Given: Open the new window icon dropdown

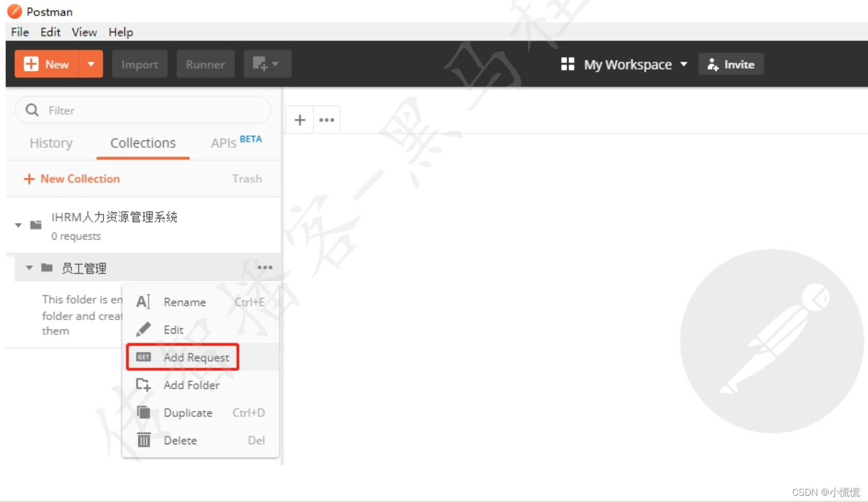Looking at the screenshot, I should click(267, 64).
